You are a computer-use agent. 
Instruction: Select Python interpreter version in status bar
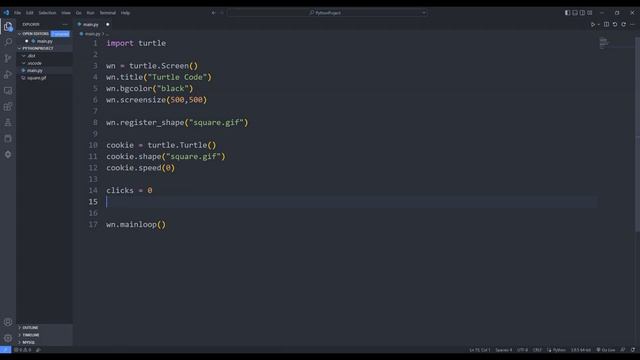click(x=581, y=350)
